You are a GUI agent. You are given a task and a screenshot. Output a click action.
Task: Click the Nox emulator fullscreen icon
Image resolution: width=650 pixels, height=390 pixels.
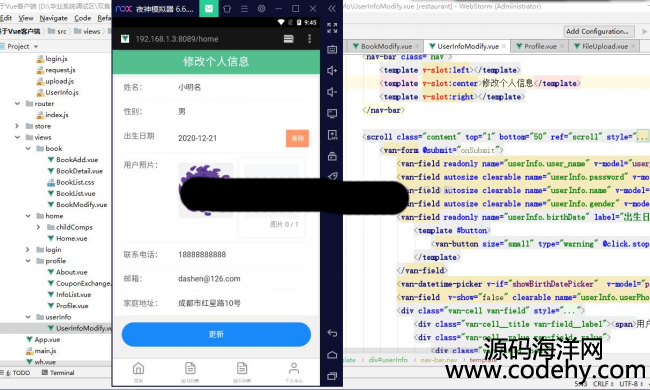(x=332, y=28)
